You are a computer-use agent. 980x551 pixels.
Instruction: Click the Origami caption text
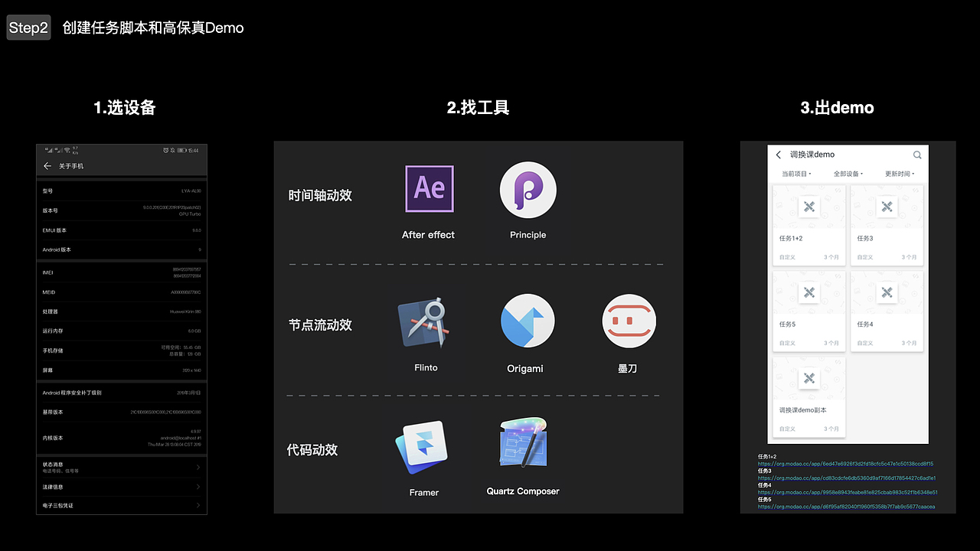pos(525,369)
